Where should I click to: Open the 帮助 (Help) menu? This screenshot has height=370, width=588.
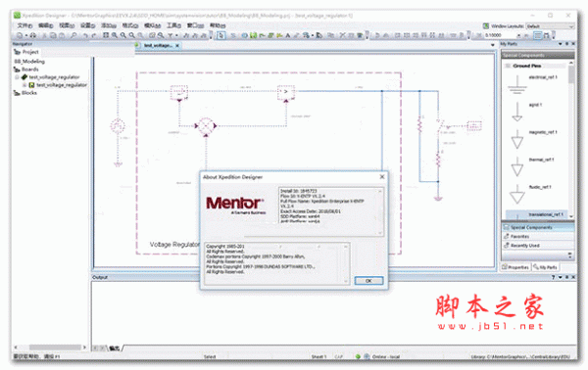tap(218, 25)
